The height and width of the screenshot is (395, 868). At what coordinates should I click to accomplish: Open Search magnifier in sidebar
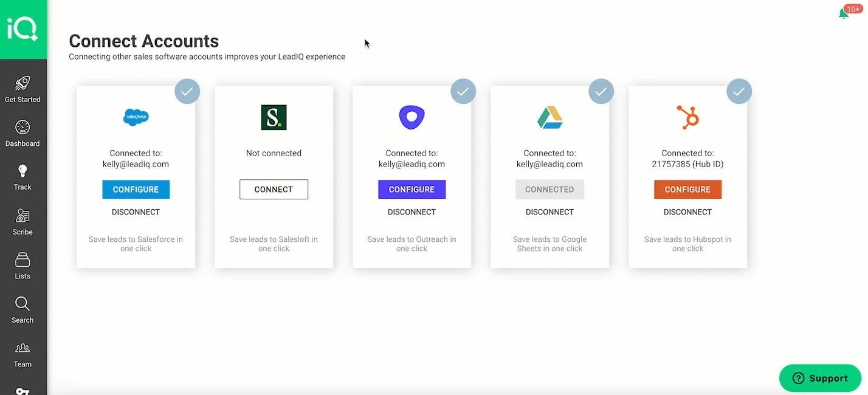click(22, 304)
